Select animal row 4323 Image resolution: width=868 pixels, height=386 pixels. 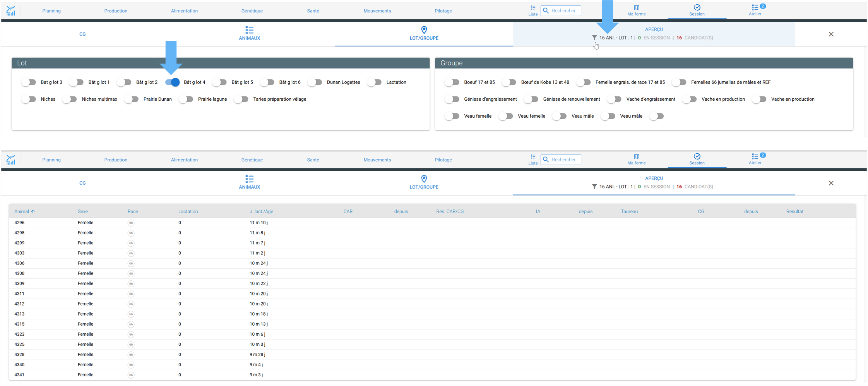432,335
